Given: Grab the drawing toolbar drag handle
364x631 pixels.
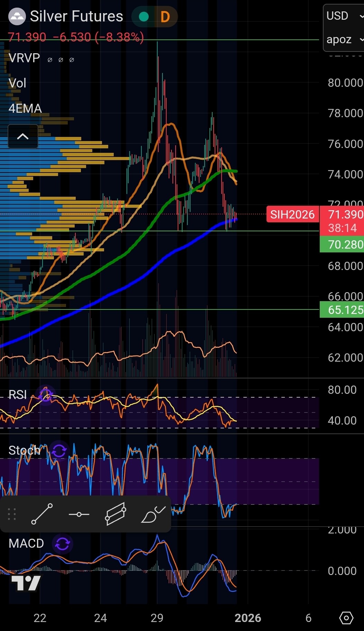Looking at the screenshot, I should coord(12,514).
